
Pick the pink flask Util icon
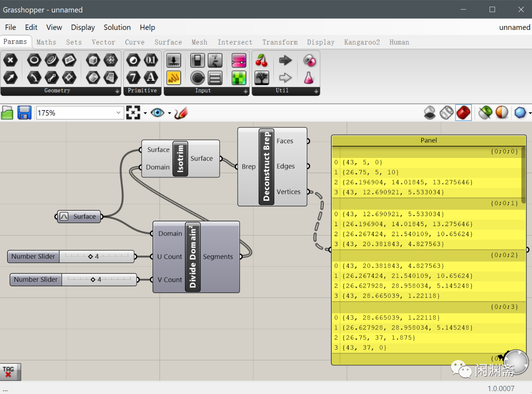point(309,77)
